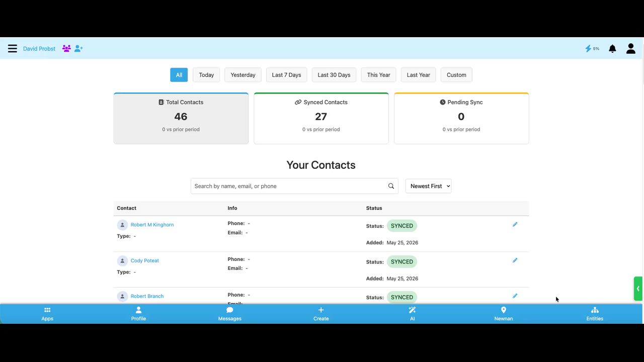Open Create in bottom navigation
The image size is (644, 362).
(x=321, y=314)
